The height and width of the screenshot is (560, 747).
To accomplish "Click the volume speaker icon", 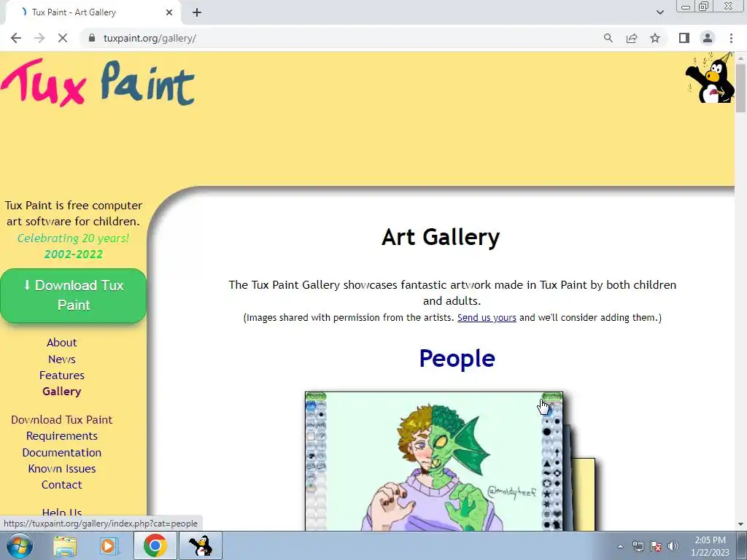I will [673, 546].
